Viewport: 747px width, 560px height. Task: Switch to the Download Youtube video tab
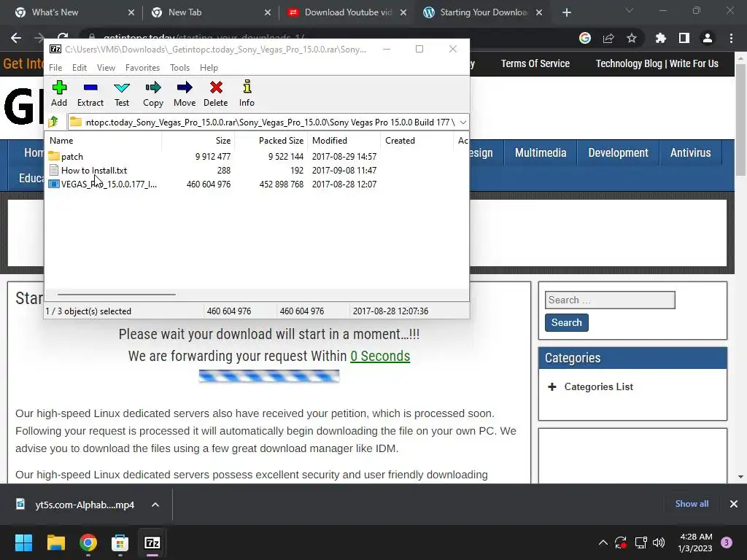pos(348,12)
